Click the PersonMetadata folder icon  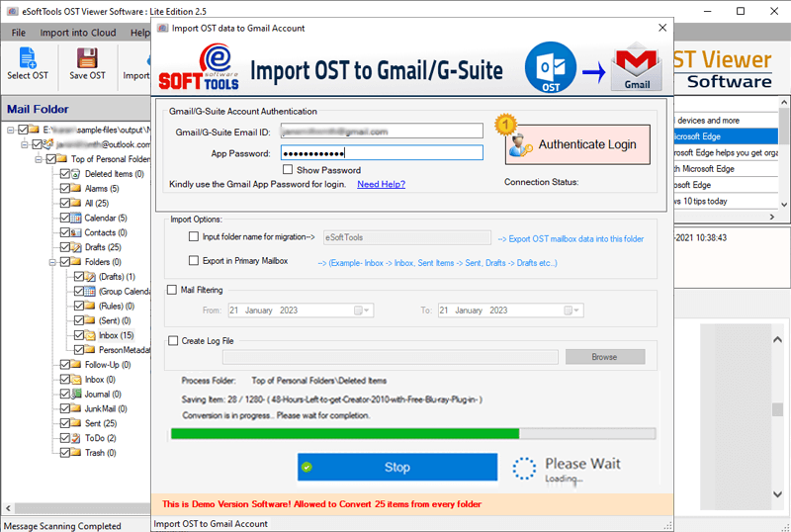90,350
